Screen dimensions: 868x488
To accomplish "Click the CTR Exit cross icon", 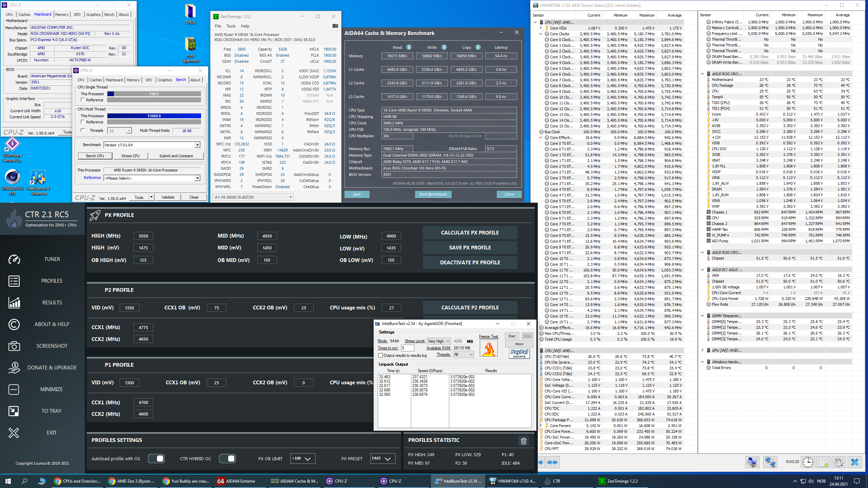I will 14,433.
